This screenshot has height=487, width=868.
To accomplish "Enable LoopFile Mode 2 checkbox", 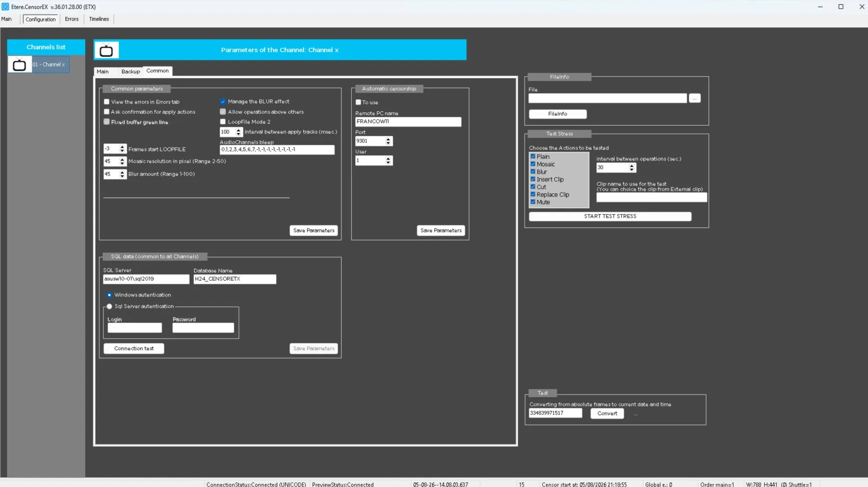I will click(x=223, y=122).
